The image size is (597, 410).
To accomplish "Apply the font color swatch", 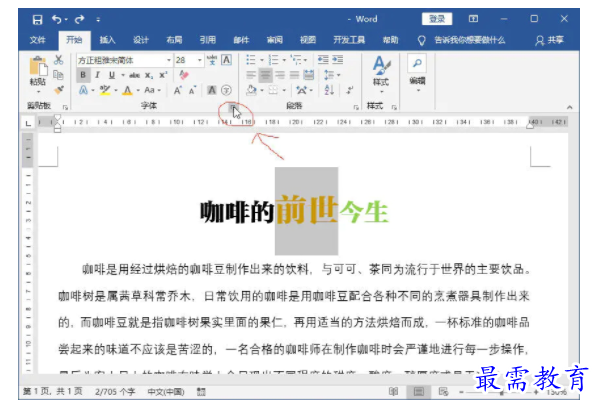I will pyautogui.click(x=128, y=90).
